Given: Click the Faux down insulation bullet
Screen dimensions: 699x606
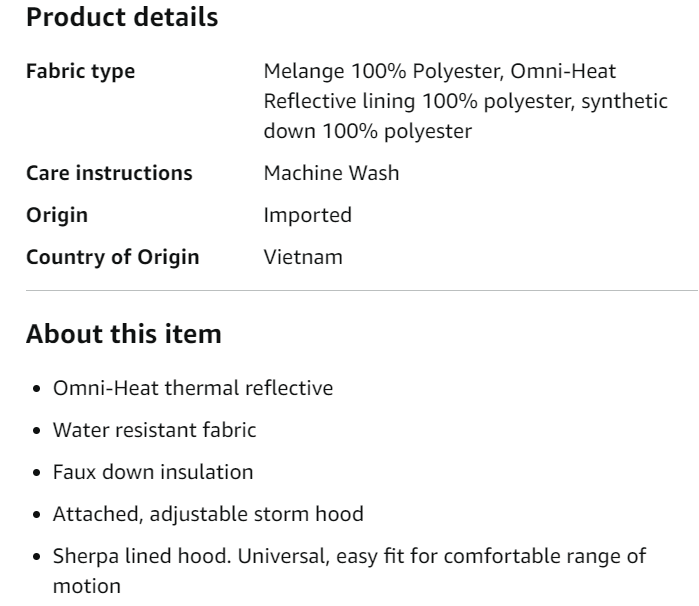Looking at the screenshot, I should pos(153,472).
